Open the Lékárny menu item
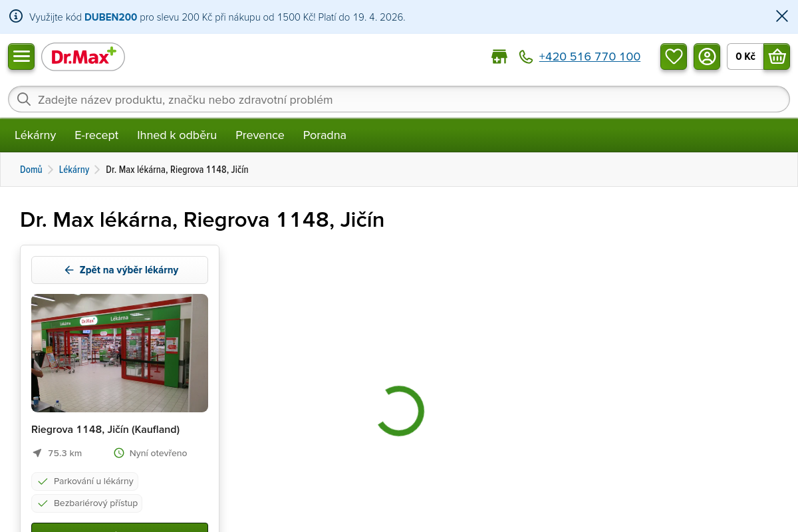Image resolution: width=798 pixels, height=532 pixels. pos(35,136)
